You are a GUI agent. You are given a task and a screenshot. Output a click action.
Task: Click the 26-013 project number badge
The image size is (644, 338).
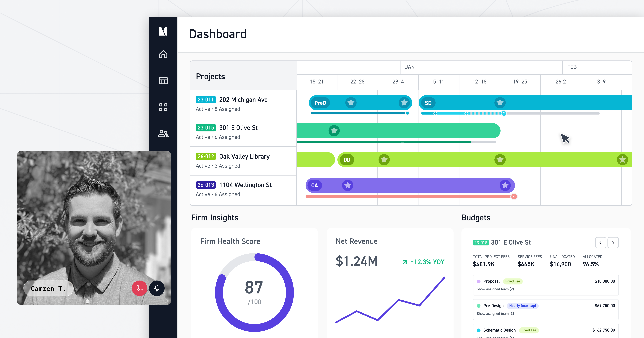[206, 185]
